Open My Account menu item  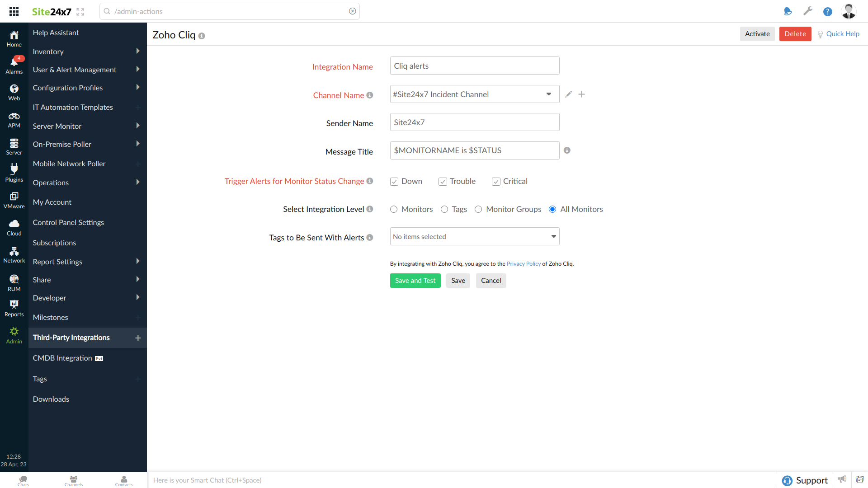pyautogui.click(x=52, y=202)
